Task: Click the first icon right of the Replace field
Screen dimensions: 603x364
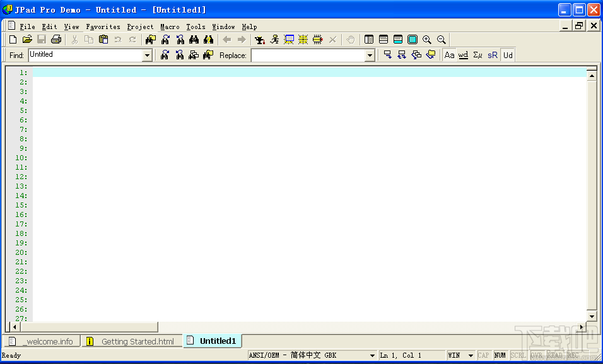Action: tap(388, 55)
